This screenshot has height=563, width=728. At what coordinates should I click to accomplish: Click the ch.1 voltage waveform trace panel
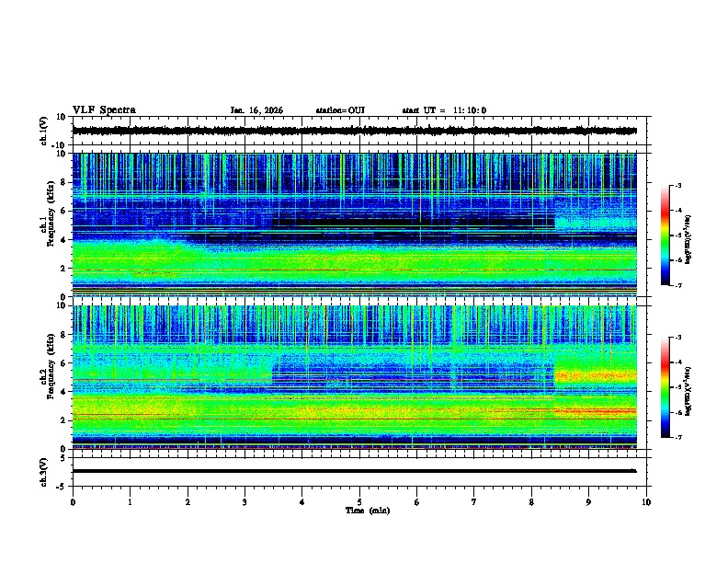click(x=361, y=131)
